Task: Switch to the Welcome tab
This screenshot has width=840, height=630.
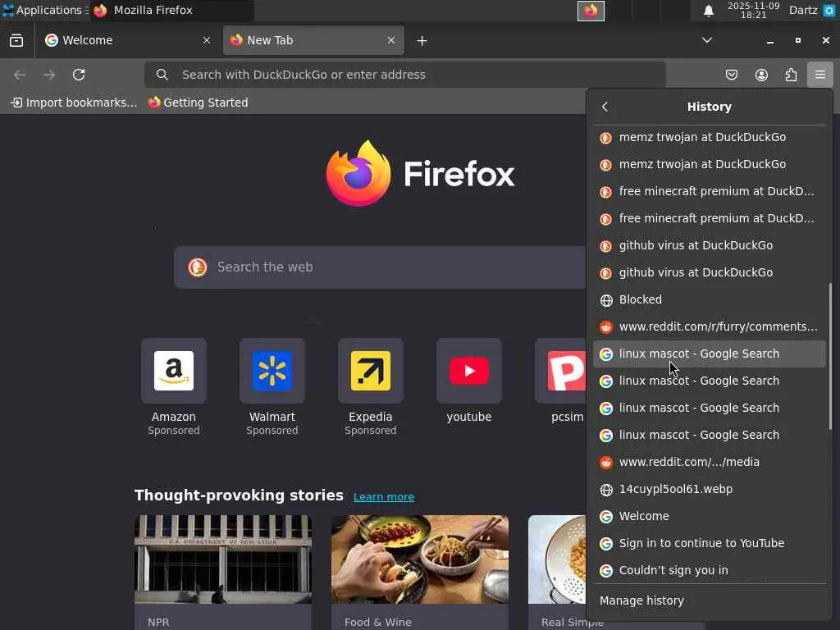Action: pyautogui.click(x=129, y=40)
